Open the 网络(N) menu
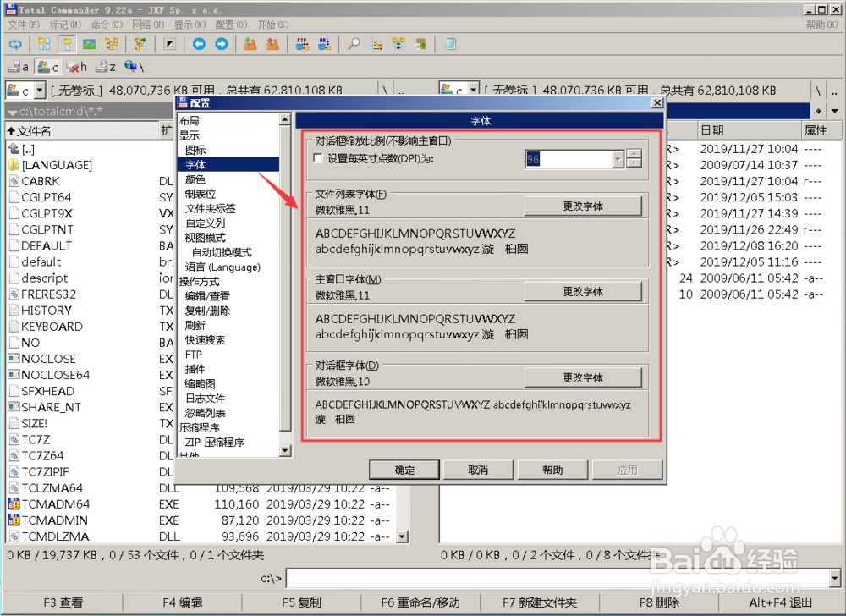 click(148, 25)
